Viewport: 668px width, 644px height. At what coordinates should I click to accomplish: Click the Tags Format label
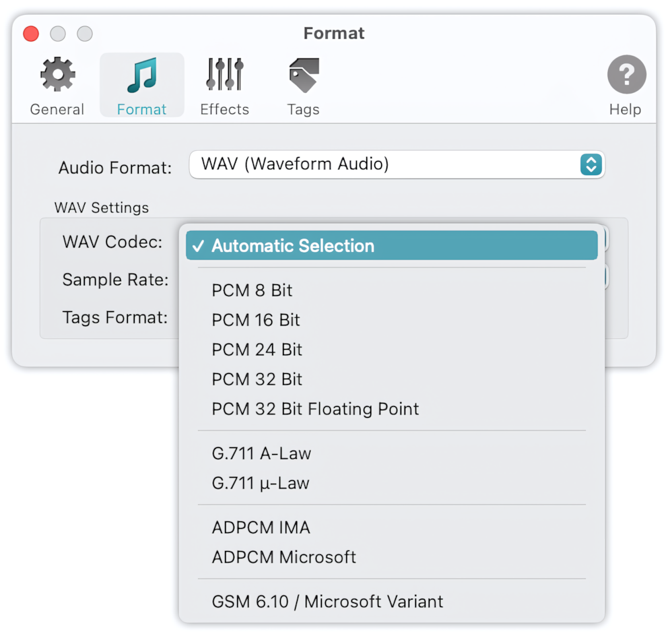tap(115, 317)
